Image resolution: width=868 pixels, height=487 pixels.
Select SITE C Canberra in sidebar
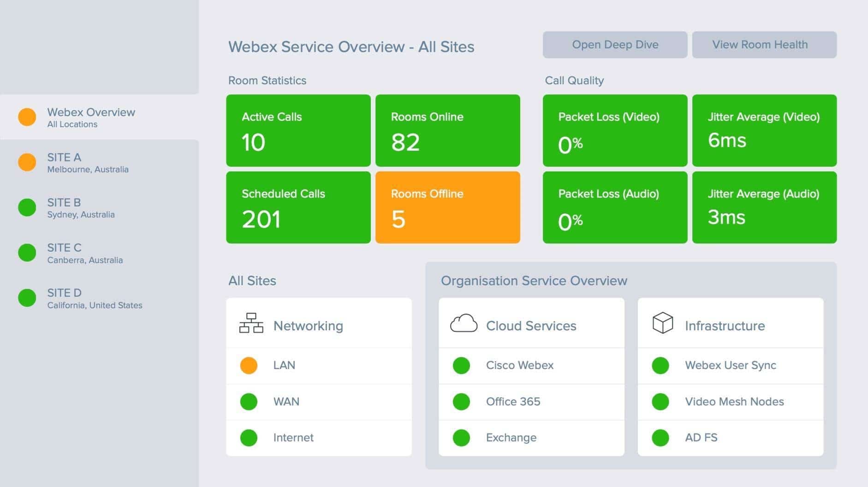coord(99,253)
